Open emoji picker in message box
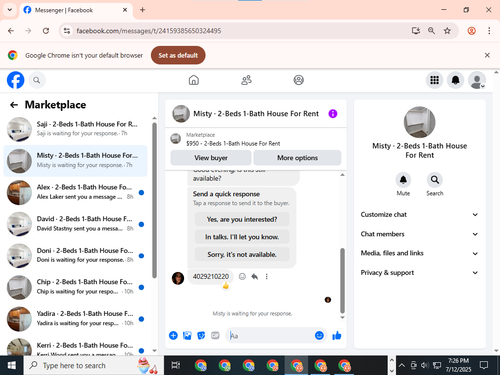 [x=319, y=335]
